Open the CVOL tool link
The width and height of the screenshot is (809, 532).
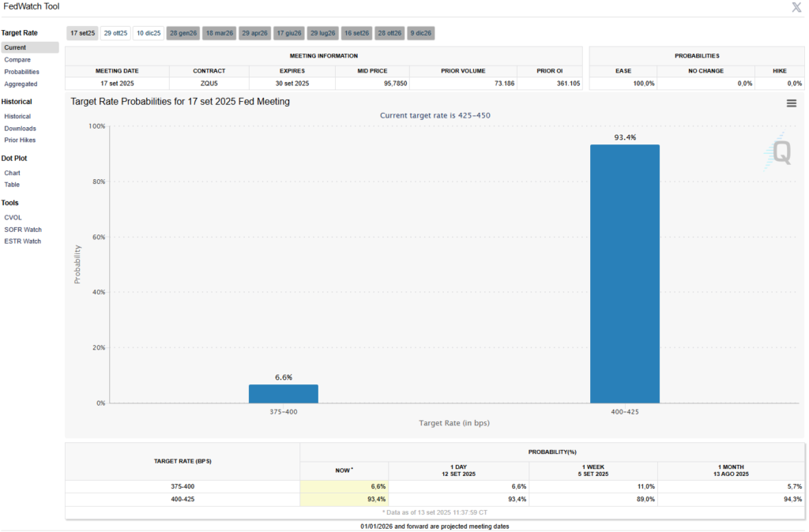coord(13,217)
